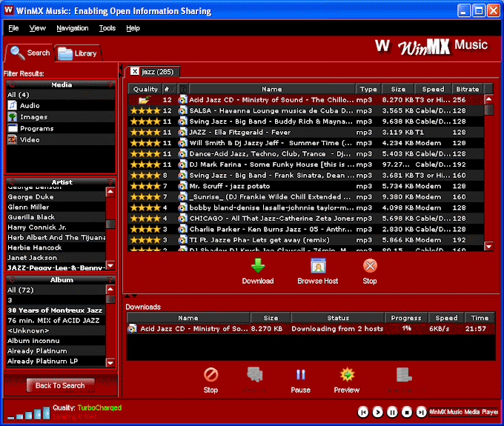Click the green Download arrow icon
The image size is (504, 426).
point(258,266)
